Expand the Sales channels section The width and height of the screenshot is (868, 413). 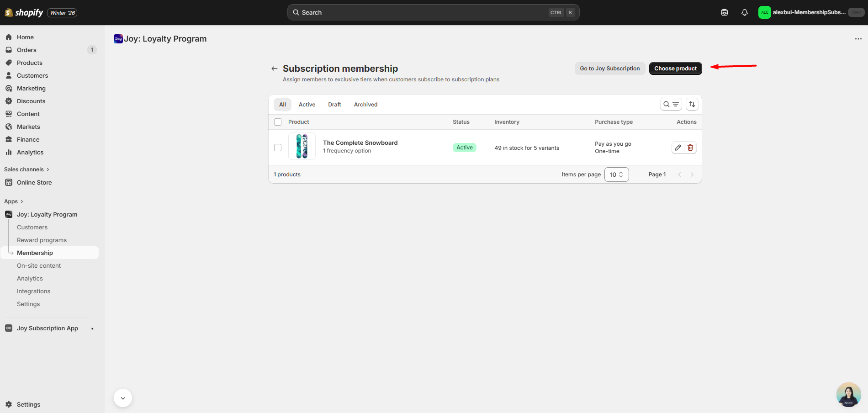[26, 169]
